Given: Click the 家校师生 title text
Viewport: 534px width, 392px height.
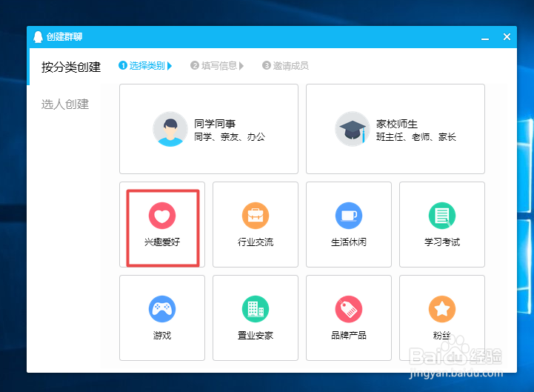Looking at the screenshot, I should pyautogui.click(x=397, y=124).
